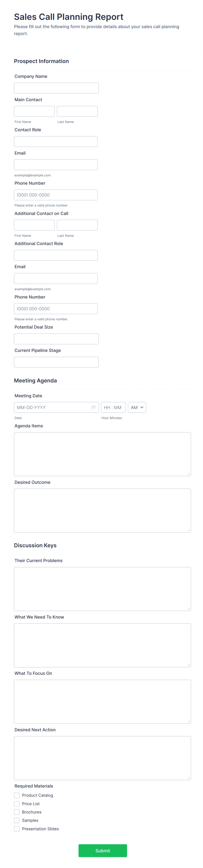The width and height of the screenshot is (203, 868).
Task: Click the first Email input field
Action: pyautogui.click(x=56, y=164)
